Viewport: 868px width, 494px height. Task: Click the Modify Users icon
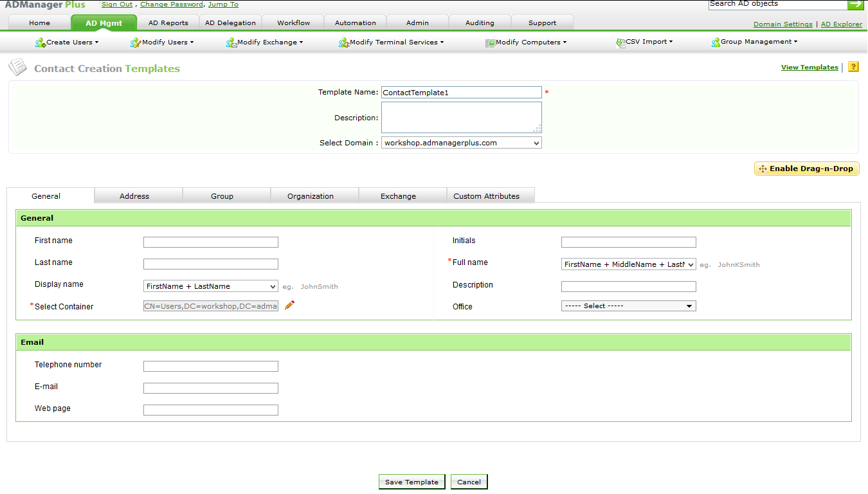tap(135, 42)
